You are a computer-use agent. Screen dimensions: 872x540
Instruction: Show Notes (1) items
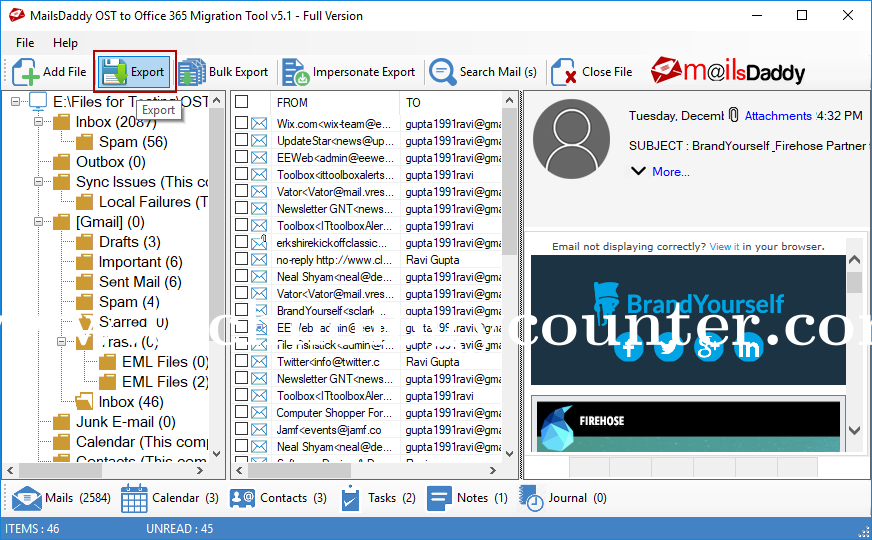click(x=467, y=498)
